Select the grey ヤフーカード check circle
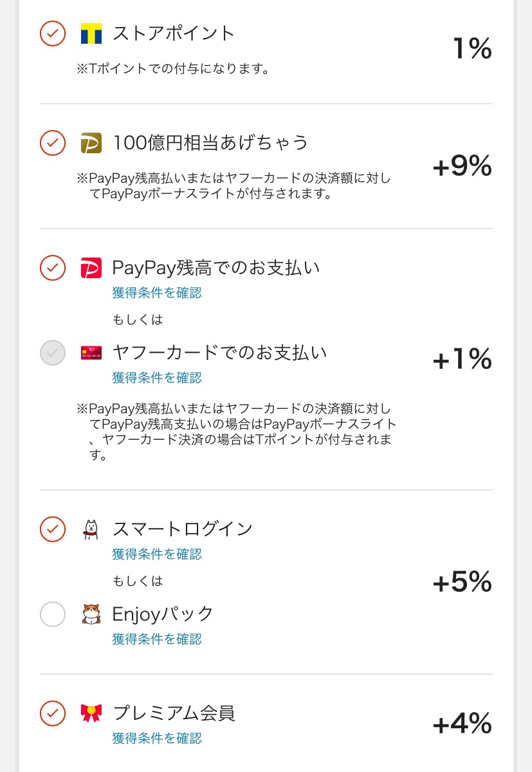The image size is (532, 772). click(53, 353)
